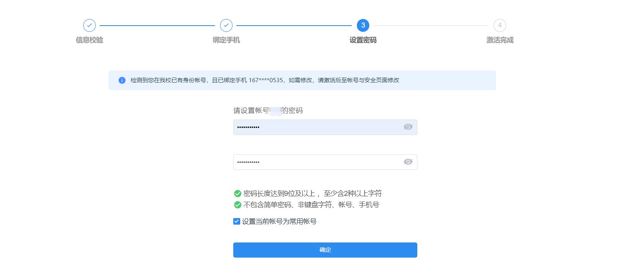Click the 设置密码 step label
The width and height of the screenshot is (644, 277).
point(363,40)
